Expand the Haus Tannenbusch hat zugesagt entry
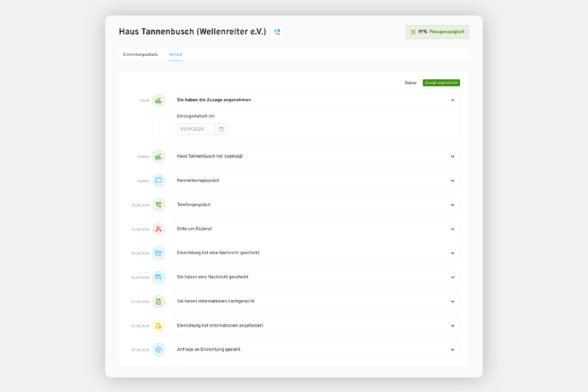This screenshot has width=588, height=392. coord(452,156)
